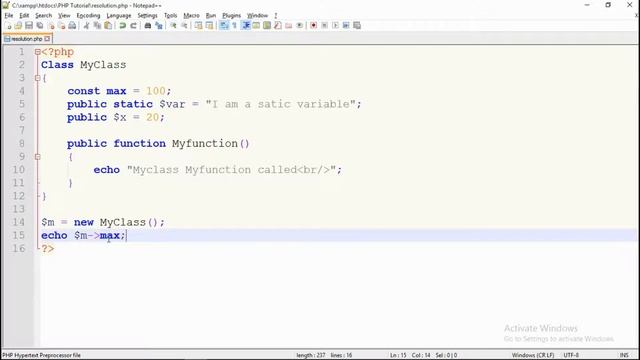Click Windows (CR LF) in status bar
640x360 pixels.
(533, 355)
